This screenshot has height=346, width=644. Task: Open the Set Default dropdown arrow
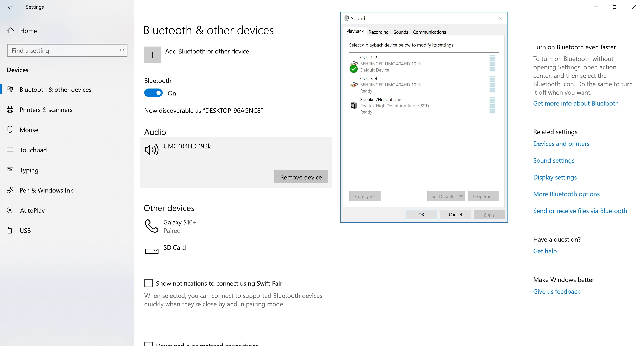point(461,196)
